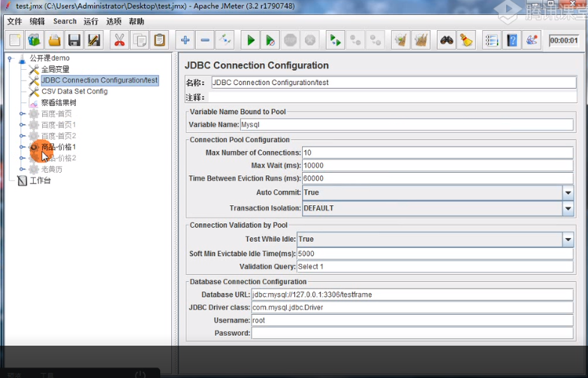The image size is (588, 378).
Task: Select the 老黄历 thread group item
Action: click(52, 169)
